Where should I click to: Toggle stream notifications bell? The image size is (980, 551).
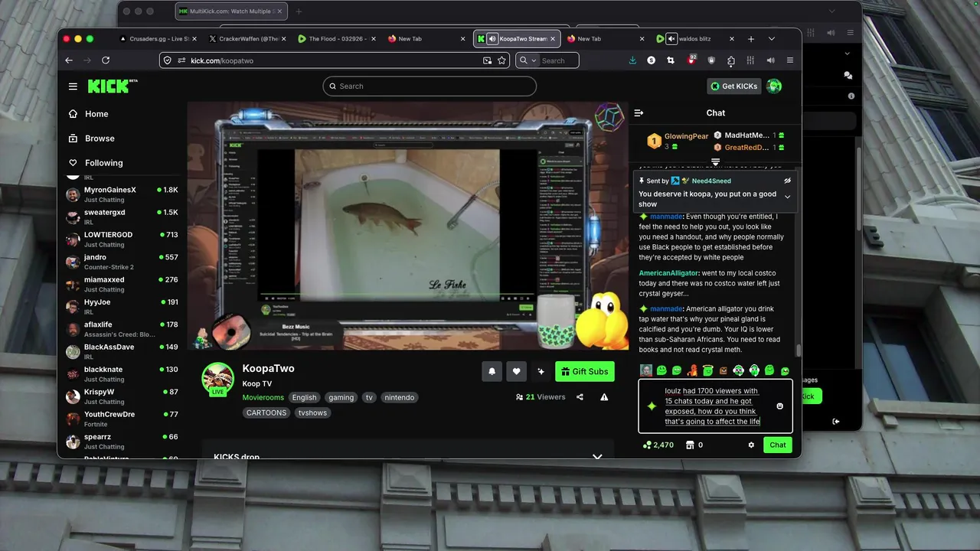click(x=492, y=371)
